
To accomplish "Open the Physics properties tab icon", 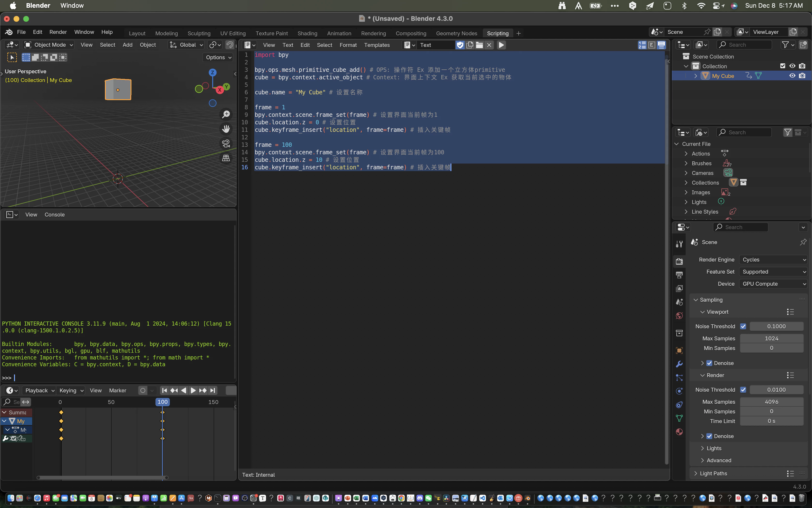I will [680, 391].
